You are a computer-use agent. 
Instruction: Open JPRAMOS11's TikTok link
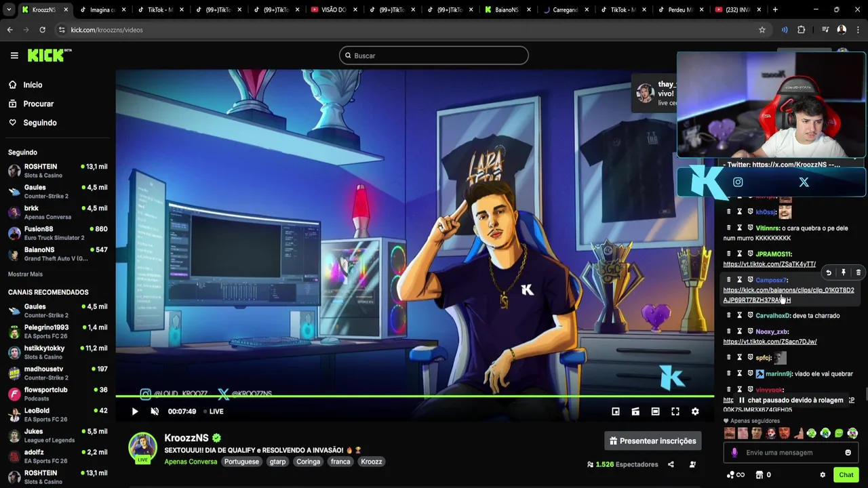[769, 264]
